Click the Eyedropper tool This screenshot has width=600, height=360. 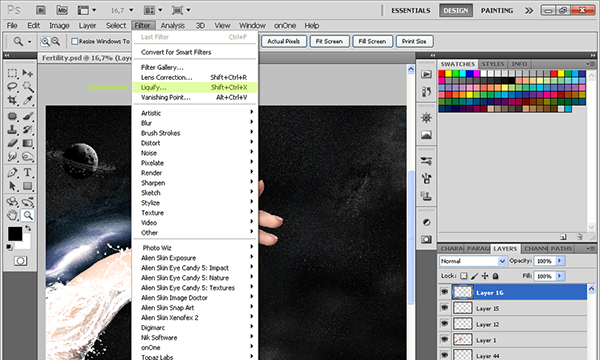click(28, 100)
